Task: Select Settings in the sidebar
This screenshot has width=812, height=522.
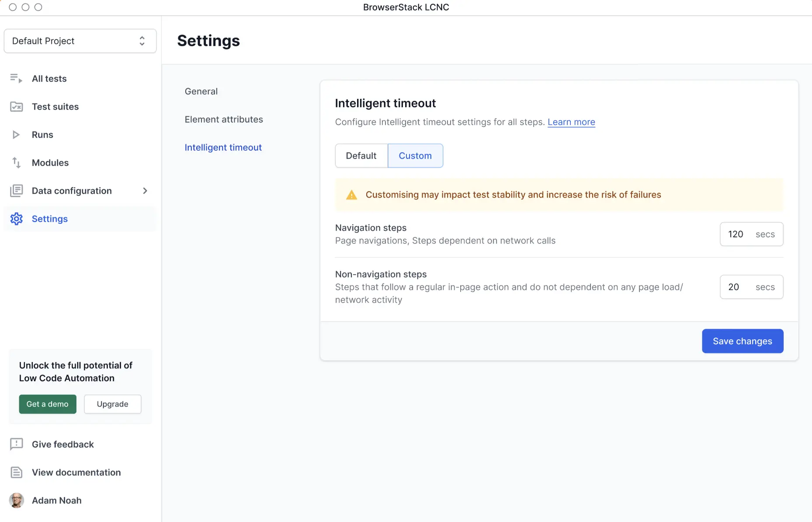Action: point(80,219)
